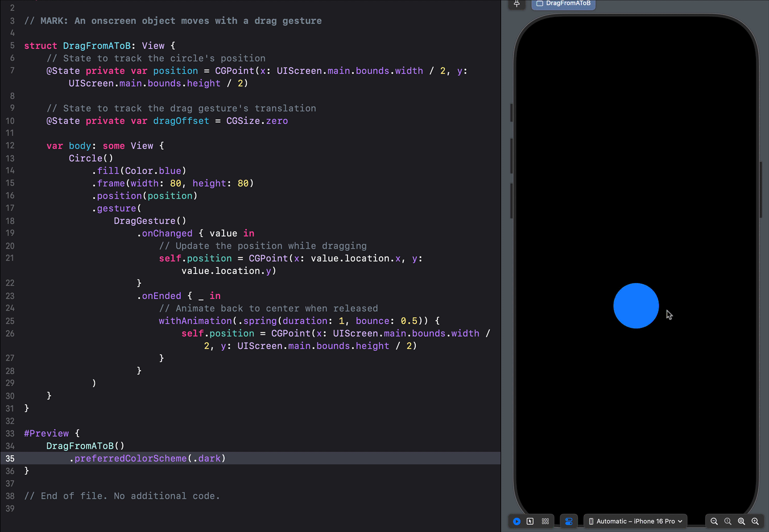Click '#Preview' on line 33
This screenshot has width=769, height=532.
(x=46, y=434)
